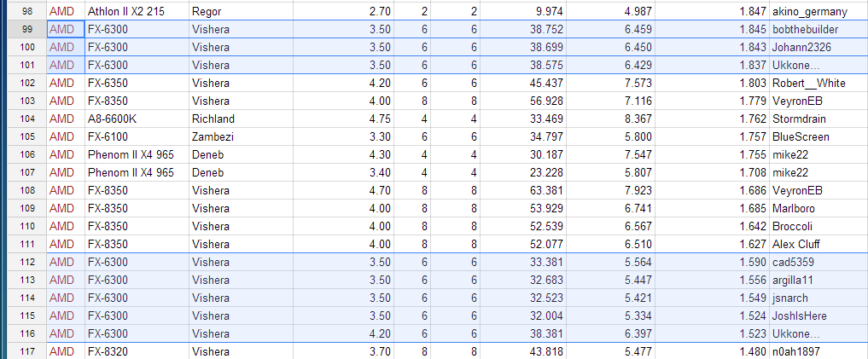This screenshot has width=868, height=359.
Task: Click the 'JoshIsHere' username cell
Action: (818, 316)
